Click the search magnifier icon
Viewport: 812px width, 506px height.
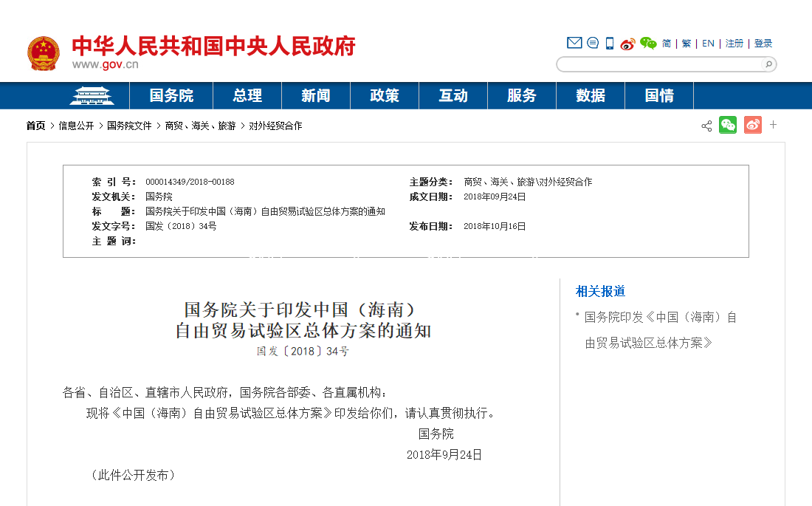769,64
